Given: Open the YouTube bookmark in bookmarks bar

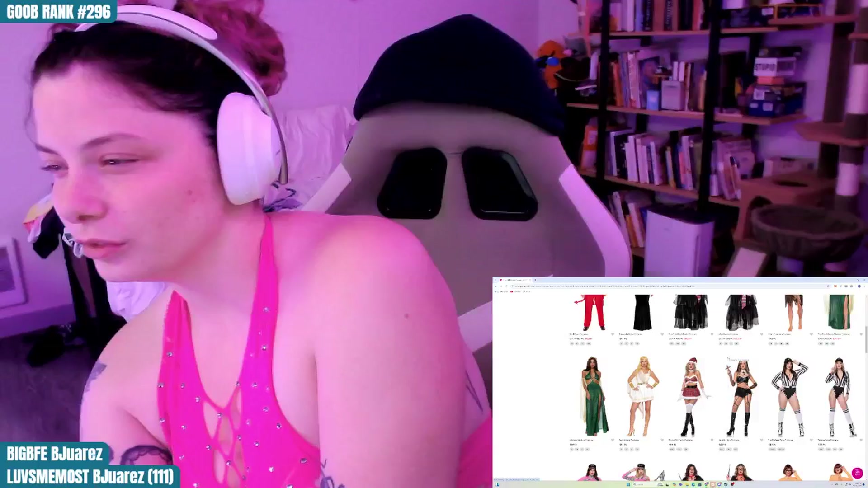Looking at the screenshot, I should (x=515, y=291).
